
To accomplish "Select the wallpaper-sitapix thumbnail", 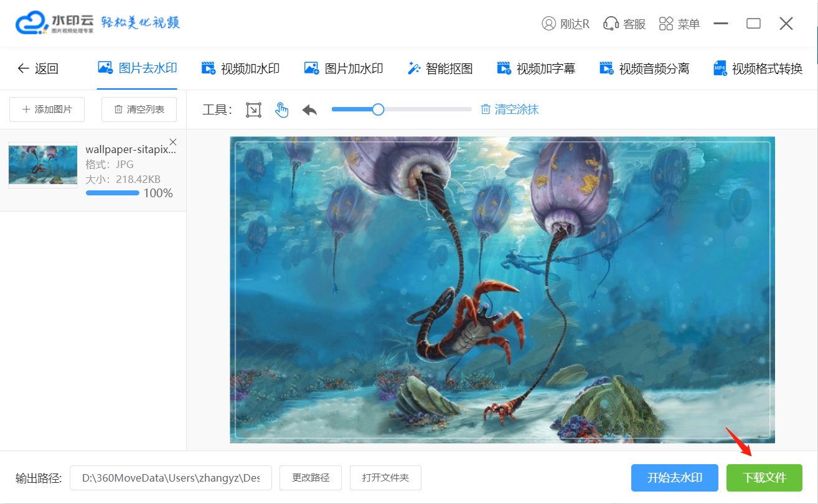I will [x=43, y=165].
